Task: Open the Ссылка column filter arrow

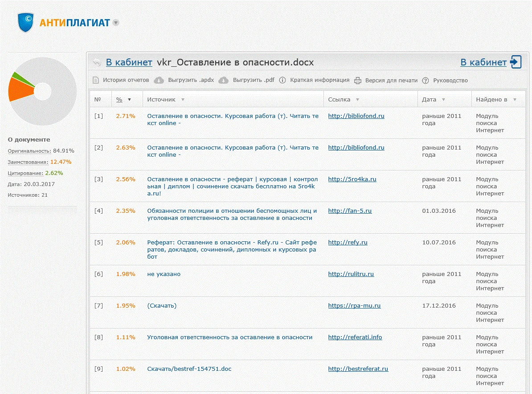Action: [357, 100]
